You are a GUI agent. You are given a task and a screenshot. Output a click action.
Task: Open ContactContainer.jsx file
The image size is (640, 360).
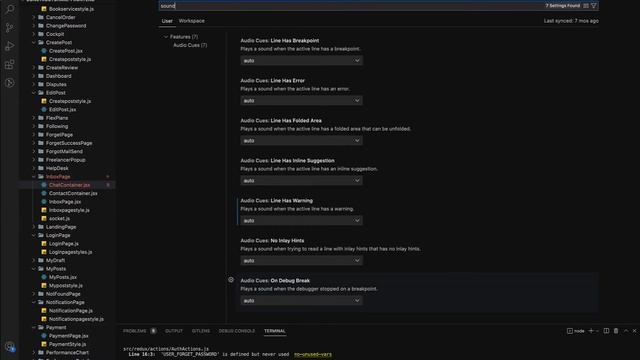(73, 193)
